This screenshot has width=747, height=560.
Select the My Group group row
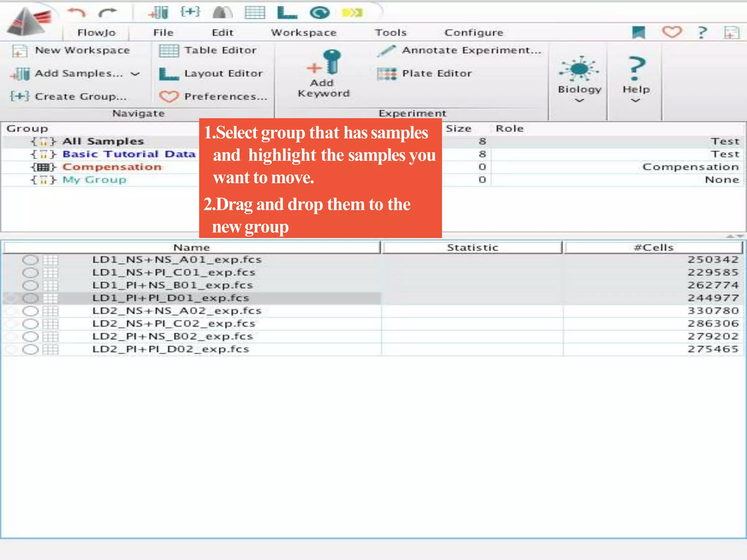(94, 180)
